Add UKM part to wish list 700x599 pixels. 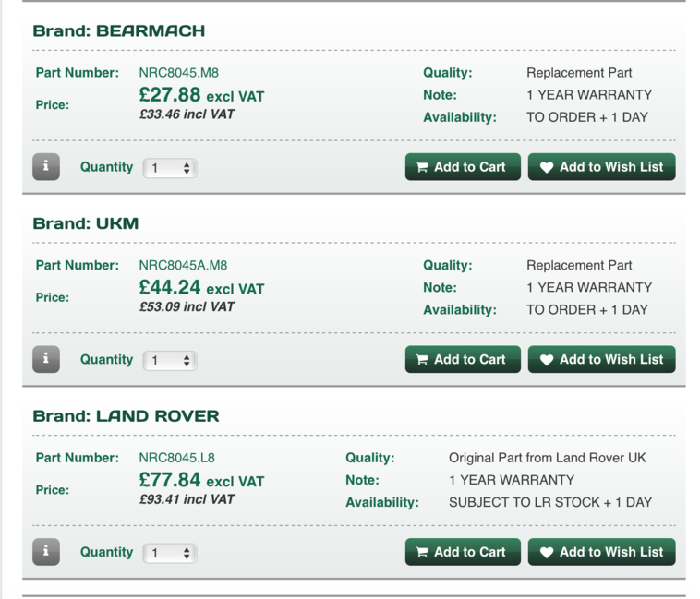point(602,359)
